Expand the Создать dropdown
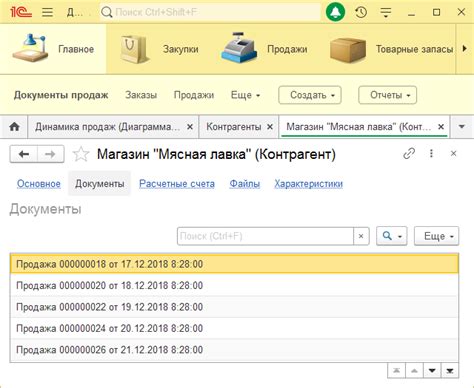The height and width of the screenshot is (388, 474). tap(310, 95)
